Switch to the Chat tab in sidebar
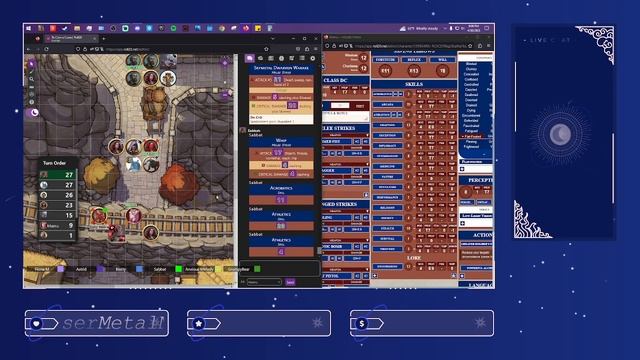640x360 pixels. pos(249,58)
